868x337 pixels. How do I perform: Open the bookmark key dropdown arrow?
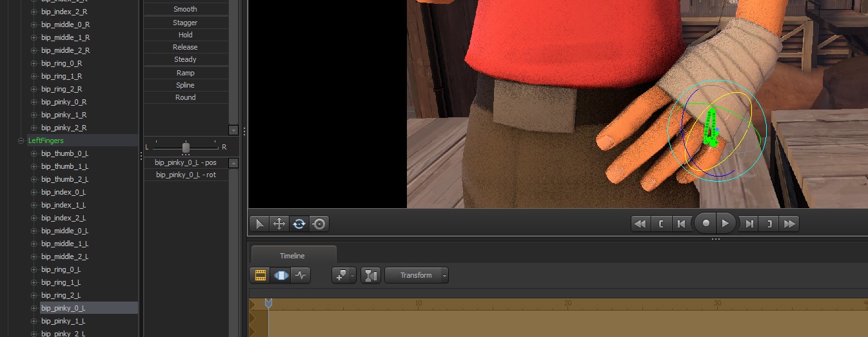click(x=353, y=275)
